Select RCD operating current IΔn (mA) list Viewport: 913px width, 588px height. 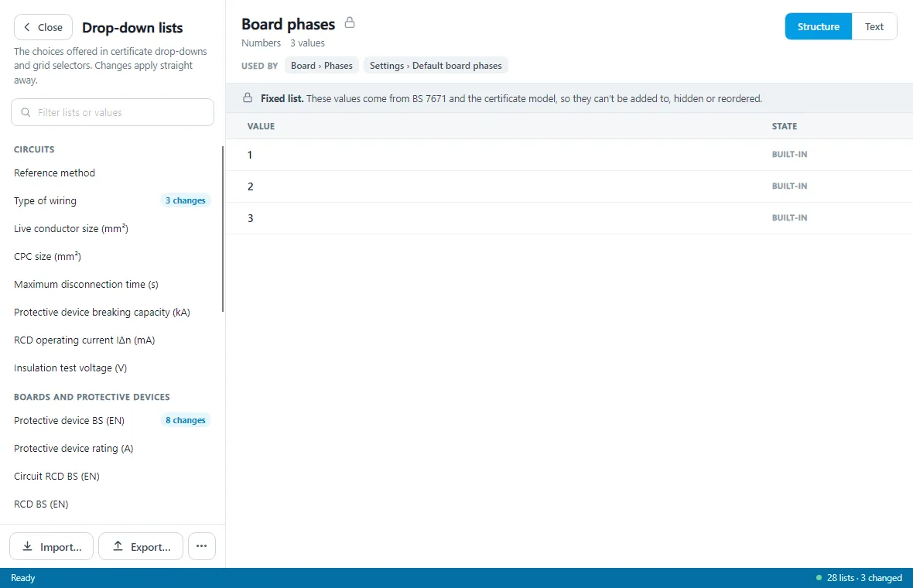coord(112,340)
